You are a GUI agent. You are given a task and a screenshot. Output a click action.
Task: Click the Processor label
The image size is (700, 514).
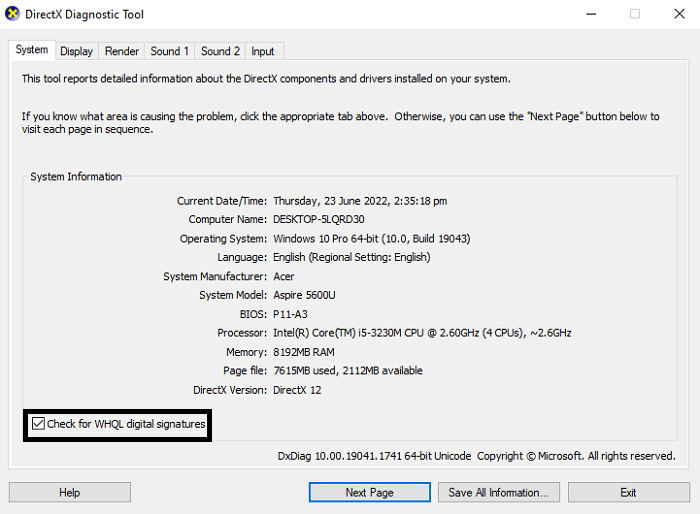tap(242, 333)
